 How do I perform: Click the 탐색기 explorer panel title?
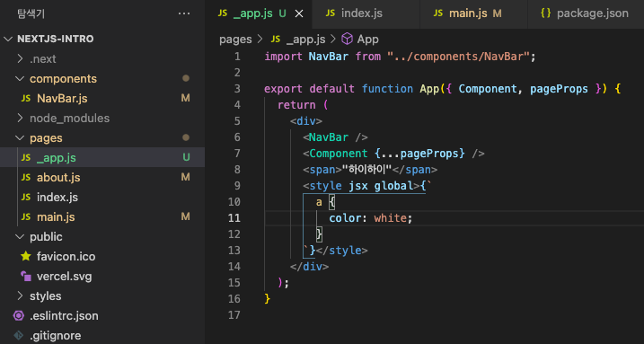[x=31, y=13]
